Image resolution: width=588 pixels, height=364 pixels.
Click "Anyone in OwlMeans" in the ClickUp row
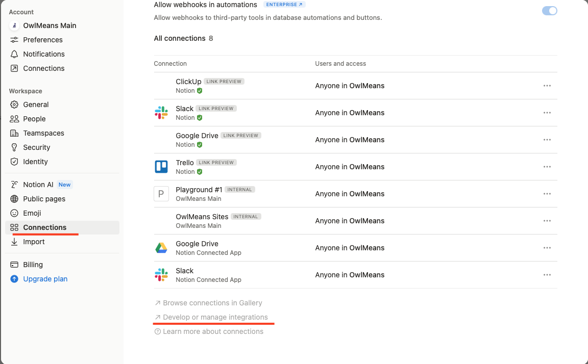tap(350, 86)
